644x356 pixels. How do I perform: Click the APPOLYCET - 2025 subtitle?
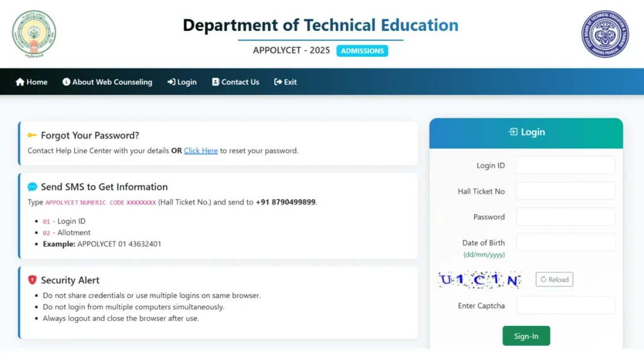(x=291, y=50)
